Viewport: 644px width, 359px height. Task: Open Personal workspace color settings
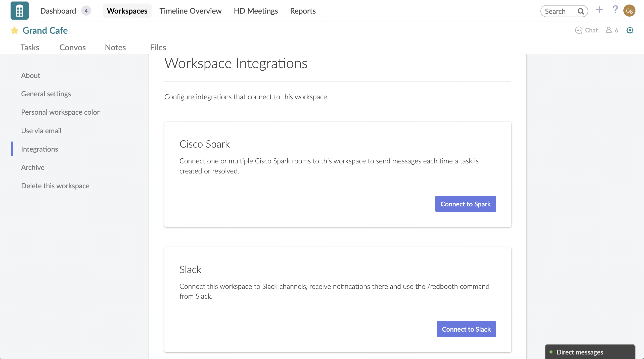60,112
